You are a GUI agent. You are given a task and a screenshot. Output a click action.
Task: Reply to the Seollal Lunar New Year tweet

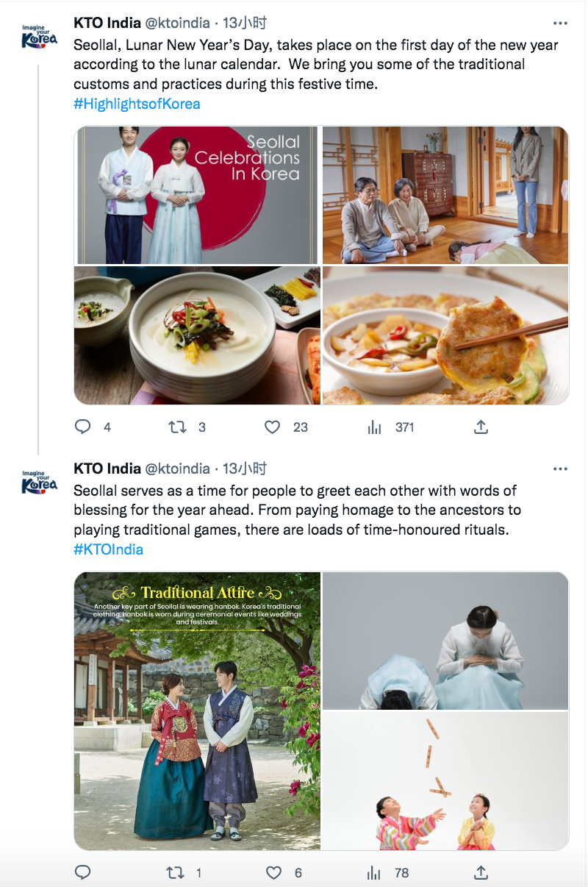point(83,427)
